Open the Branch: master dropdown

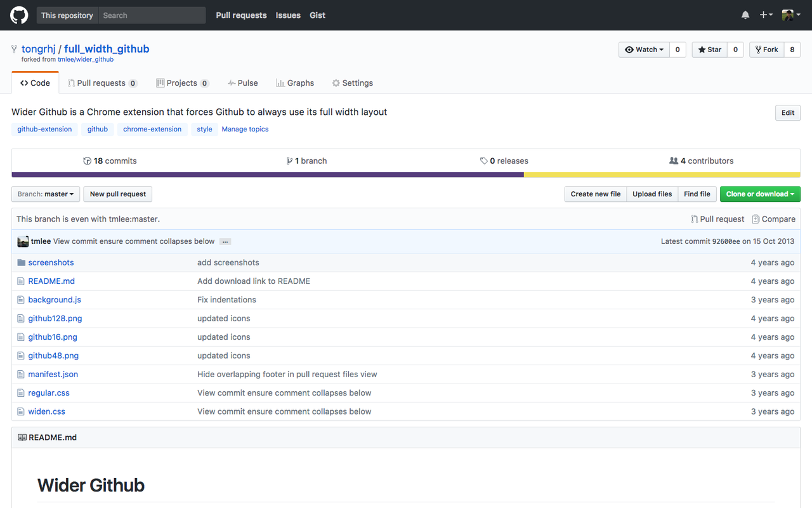(46, 194)
